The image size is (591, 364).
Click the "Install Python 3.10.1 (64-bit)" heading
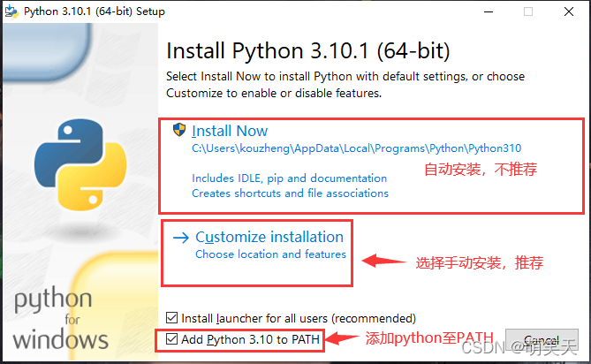[308, 49]
